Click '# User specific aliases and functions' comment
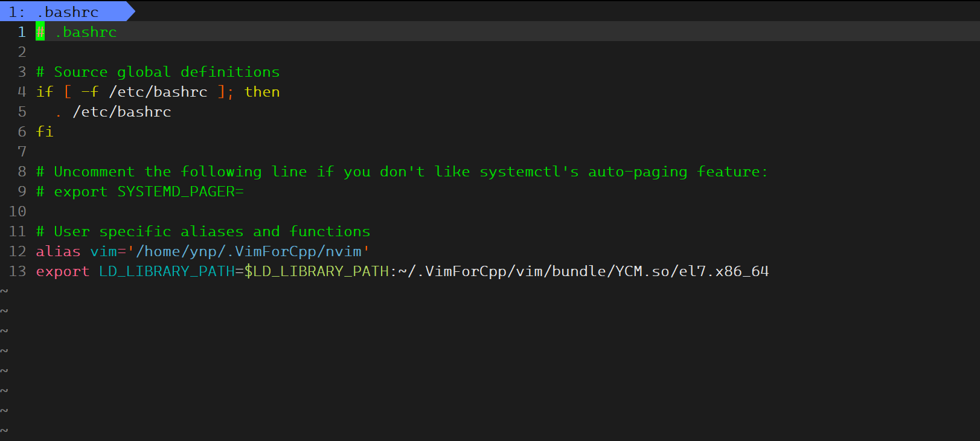Viewport: 980px width, 441px height. 203,231
